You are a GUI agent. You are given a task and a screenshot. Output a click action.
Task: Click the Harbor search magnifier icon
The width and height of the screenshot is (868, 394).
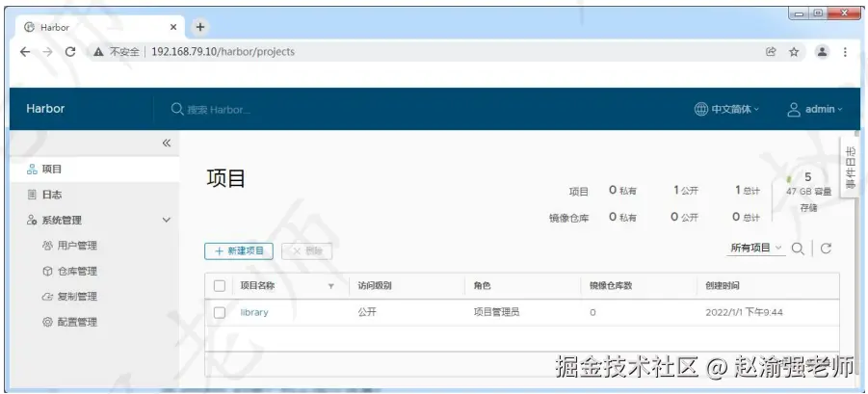[x=177, y=109]
